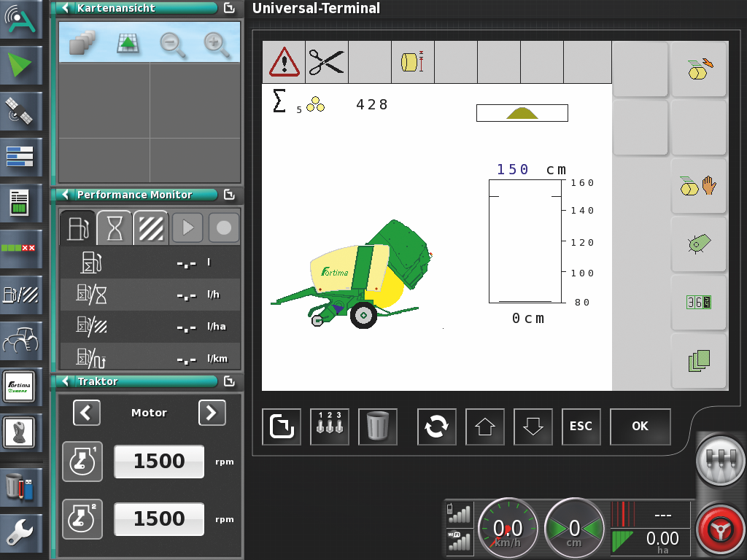
Task: Click the scissors icon in status bar
Action: tap(326, 62)
